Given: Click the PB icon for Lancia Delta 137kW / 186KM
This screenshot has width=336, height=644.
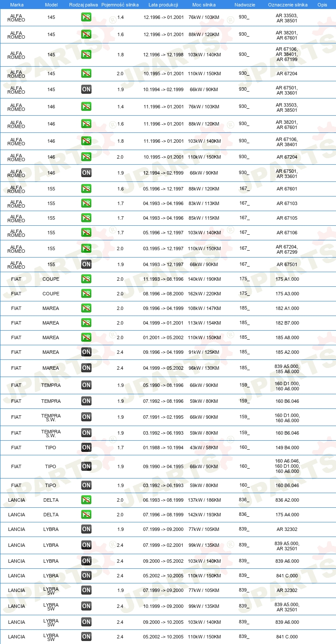Looking at the screenshot, I should pyautogui.click(x=86, y=500).
